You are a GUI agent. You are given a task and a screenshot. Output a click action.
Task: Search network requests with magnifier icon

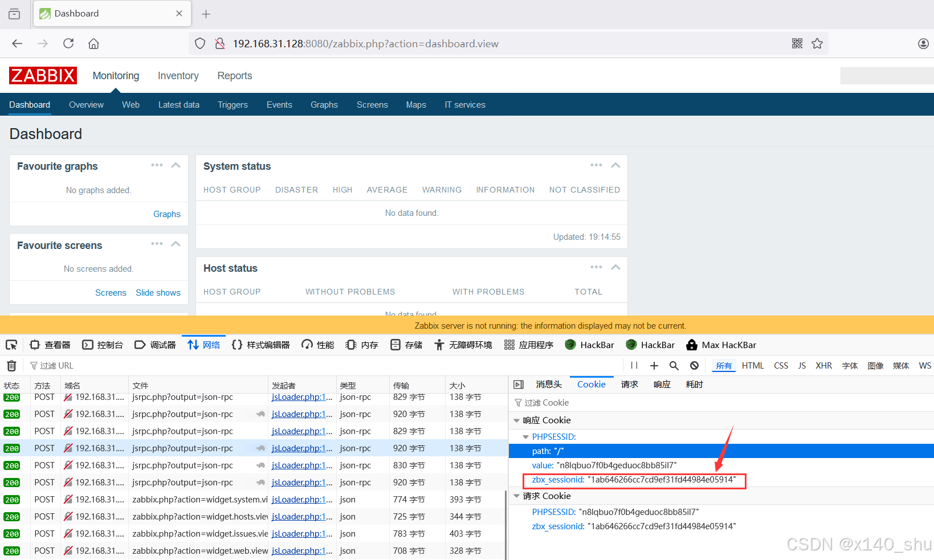point(674,366)
